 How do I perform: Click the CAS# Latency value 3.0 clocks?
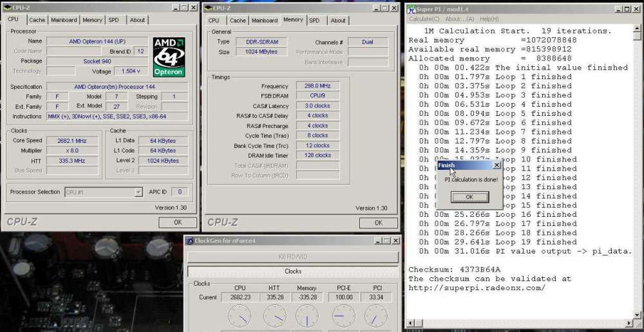(318, 106)
